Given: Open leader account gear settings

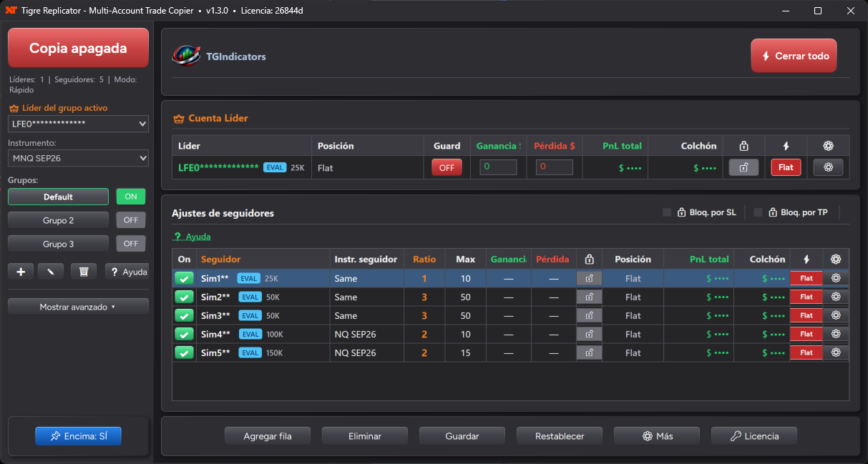Looking at the screenshot, I should pos(828,167).
